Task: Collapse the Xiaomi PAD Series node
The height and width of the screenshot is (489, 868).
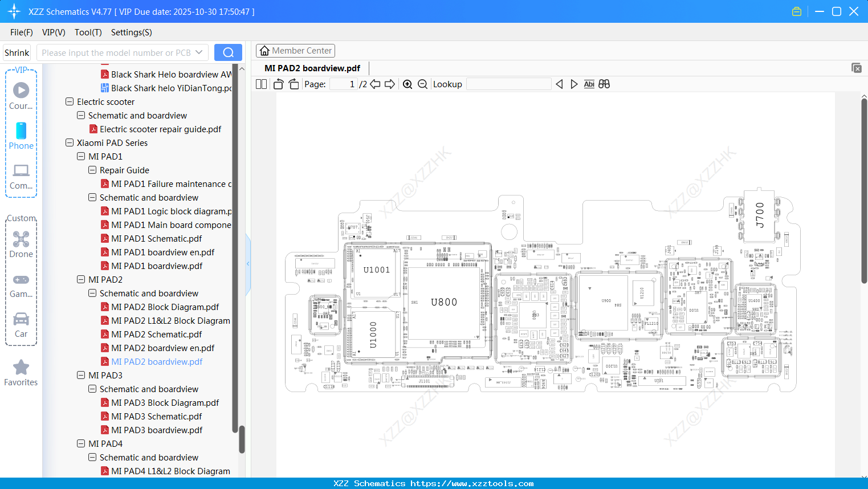Action: pyautogui.click(x=69, y=142)
